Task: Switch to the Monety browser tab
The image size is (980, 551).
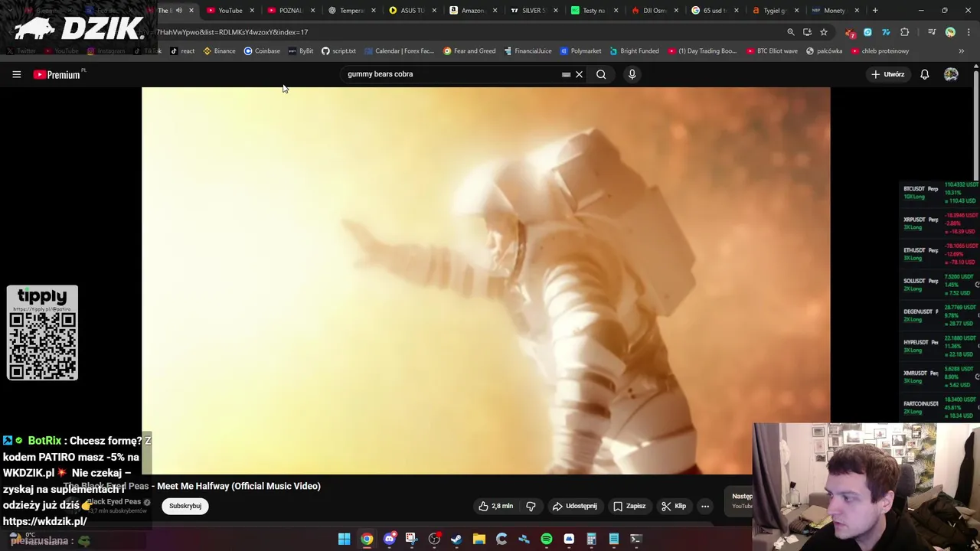Action: (835, 11)
